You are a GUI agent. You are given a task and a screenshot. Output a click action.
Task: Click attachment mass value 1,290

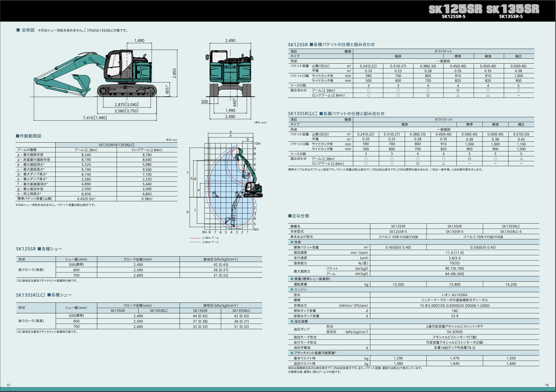point(398,358)
